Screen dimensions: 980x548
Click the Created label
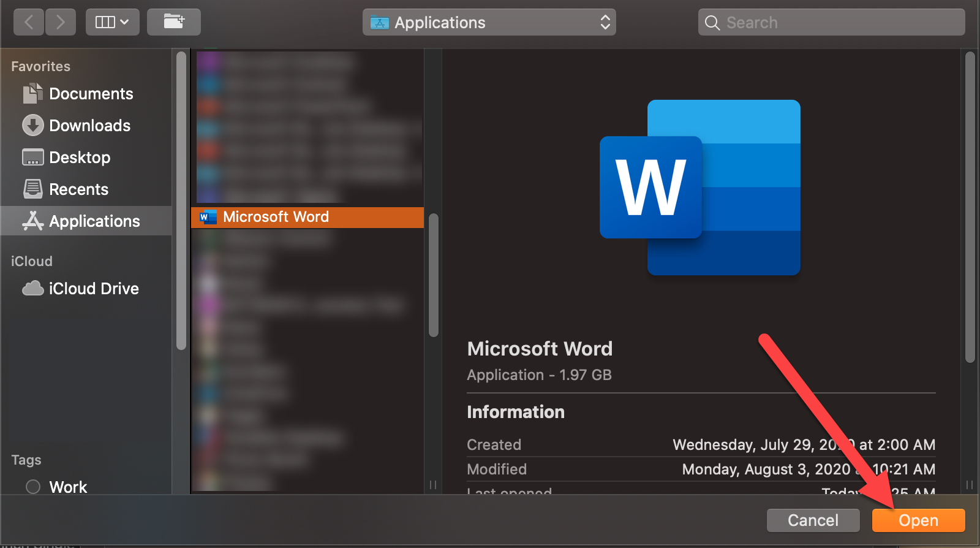point(494,445)
